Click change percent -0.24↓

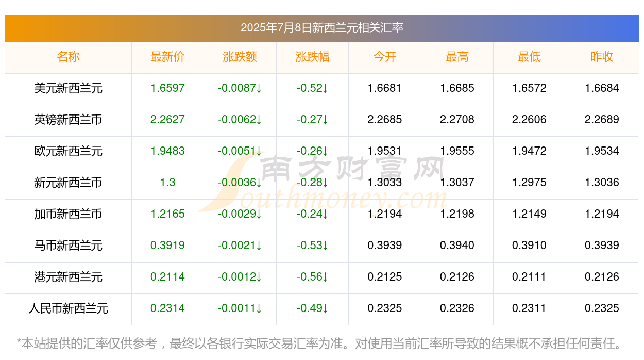(x=312, y=214)
